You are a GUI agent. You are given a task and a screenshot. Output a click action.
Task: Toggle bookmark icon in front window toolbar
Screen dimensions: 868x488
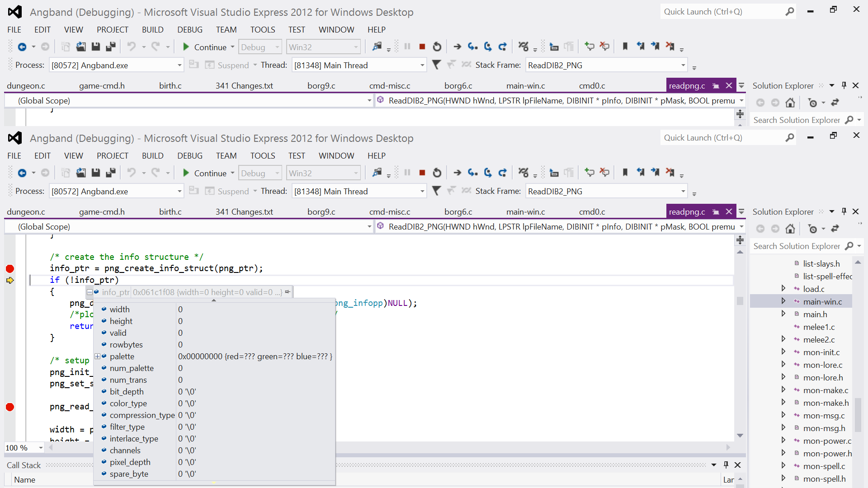pos(625,172)
